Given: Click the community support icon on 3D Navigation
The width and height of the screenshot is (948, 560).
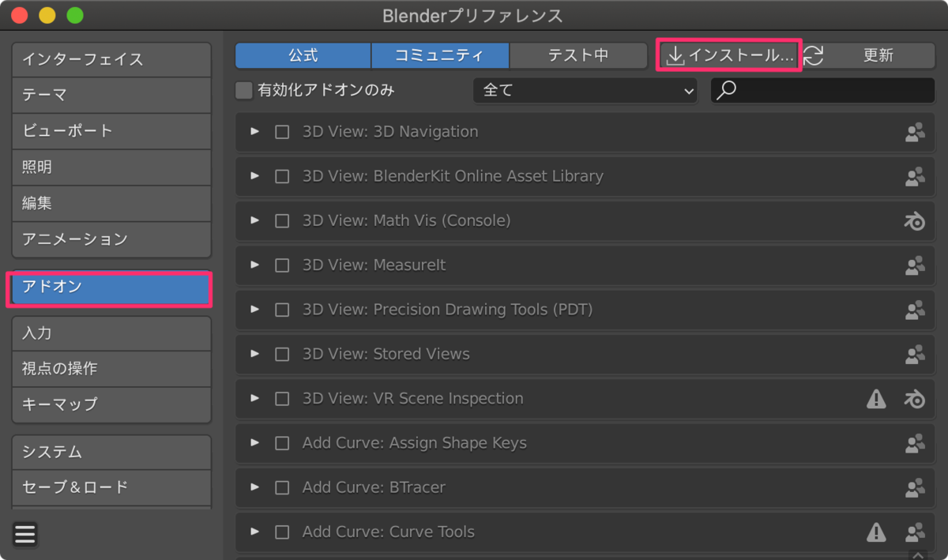Looking at the screenshot, I should tap(915, 132).
